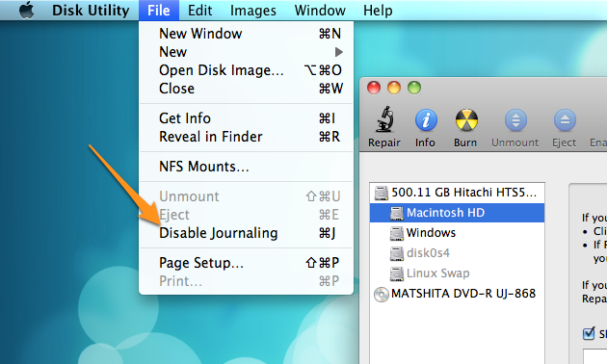Open NFS Mounts… menu item
The height and width of the screenshot is (364, 607).
(247, 167)
